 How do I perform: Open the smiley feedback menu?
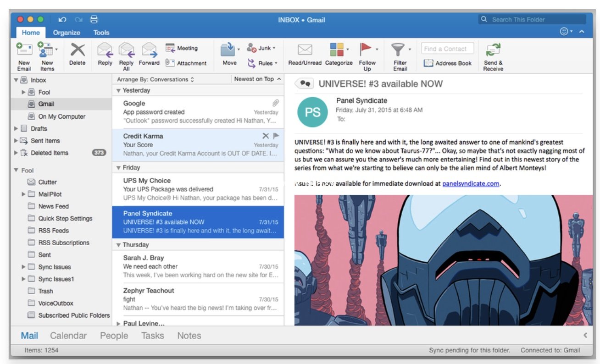(566, 31)
